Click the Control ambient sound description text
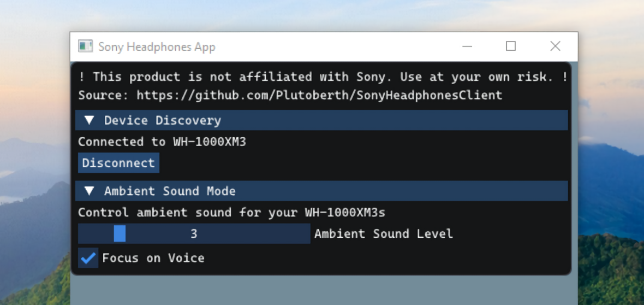Viewport: 644px width, 305px height. [x=231, y=212]
